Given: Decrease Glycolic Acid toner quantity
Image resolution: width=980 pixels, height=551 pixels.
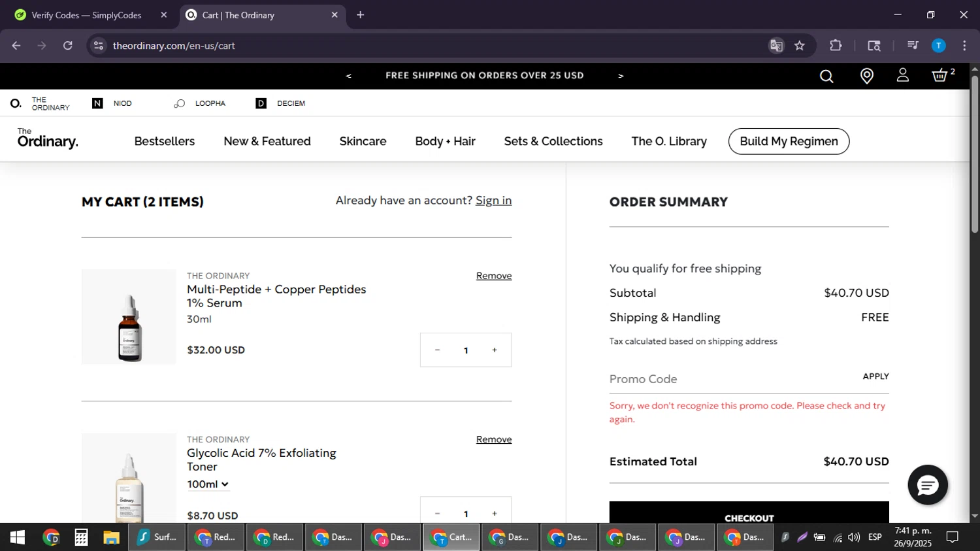Looking at the screenshot, I should click(437, 514).
